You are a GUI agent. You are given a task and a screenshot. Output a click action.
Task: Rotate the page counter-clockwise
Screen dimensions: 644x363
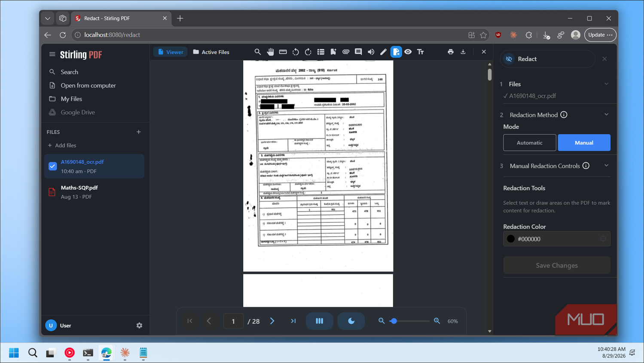296,52
